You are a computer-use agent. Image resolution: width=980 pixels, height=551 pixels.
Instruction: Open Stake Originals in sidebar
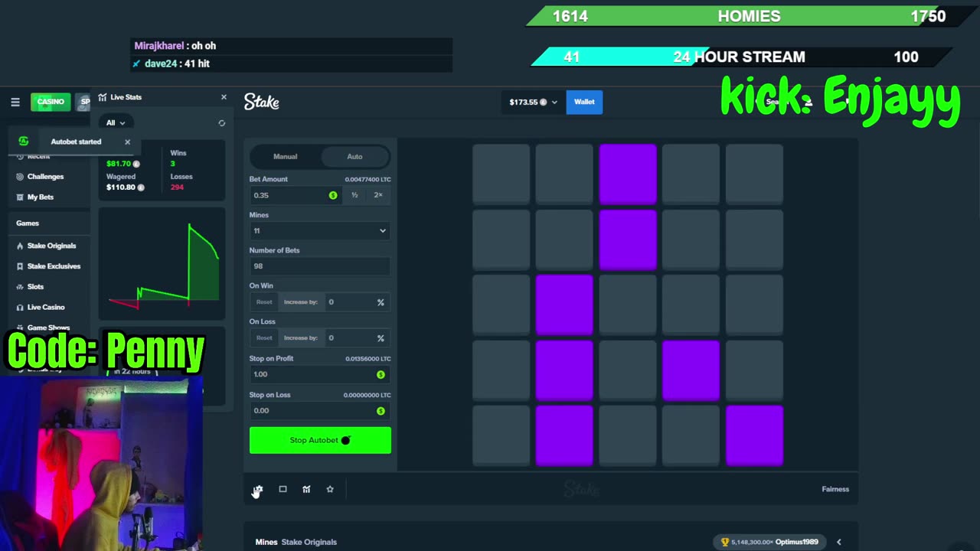coord(51,246)
